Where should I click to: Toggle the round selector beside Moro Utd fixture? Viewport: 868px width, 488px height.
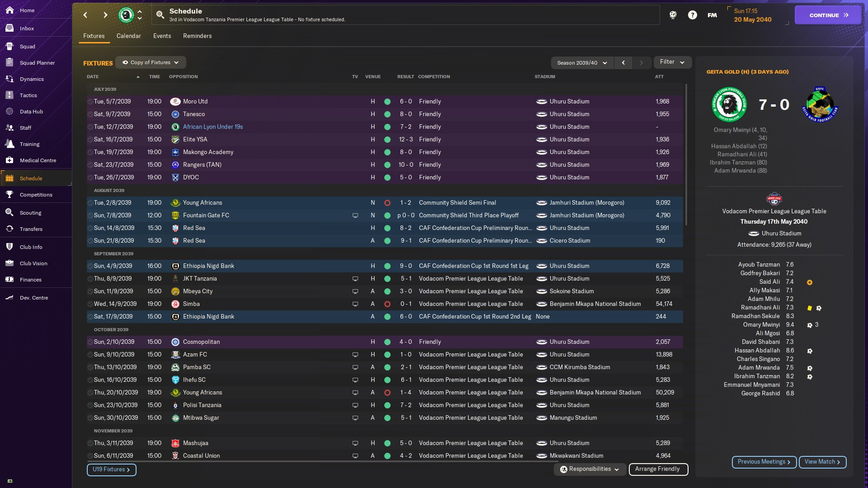click(90, 102)
